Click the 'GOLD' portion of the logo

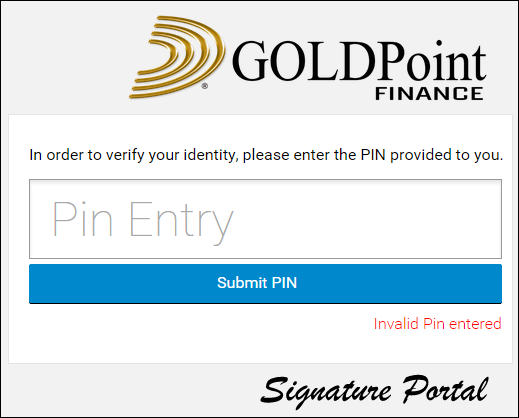pos(304,61)
